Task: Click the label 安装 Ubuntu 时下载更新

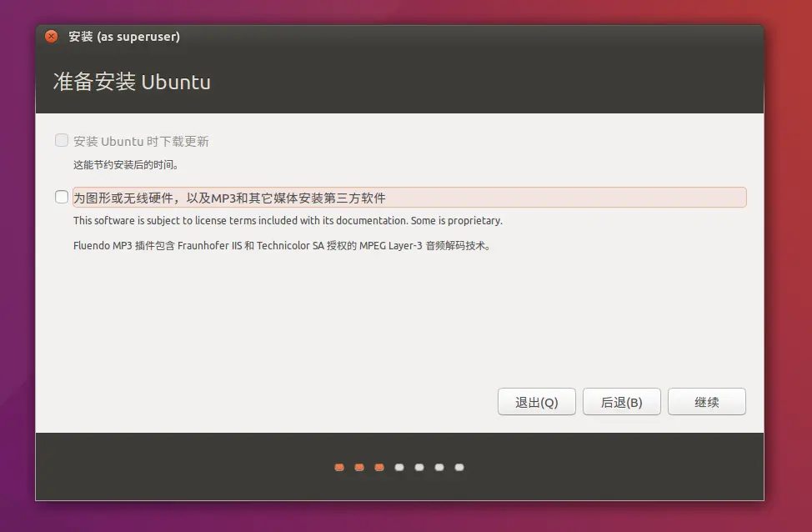Action: (x=141, y=141)
